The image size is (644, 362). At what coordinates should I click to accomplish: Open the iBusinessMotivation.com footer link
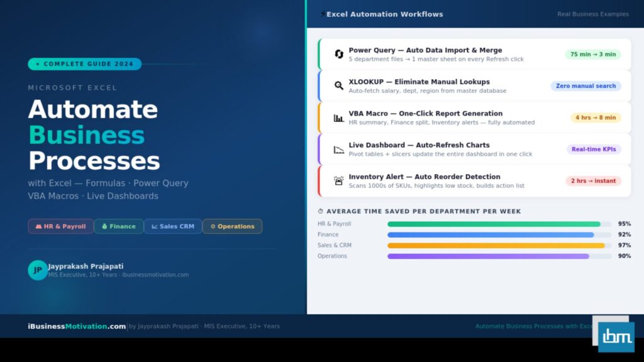tap(75, 326)
